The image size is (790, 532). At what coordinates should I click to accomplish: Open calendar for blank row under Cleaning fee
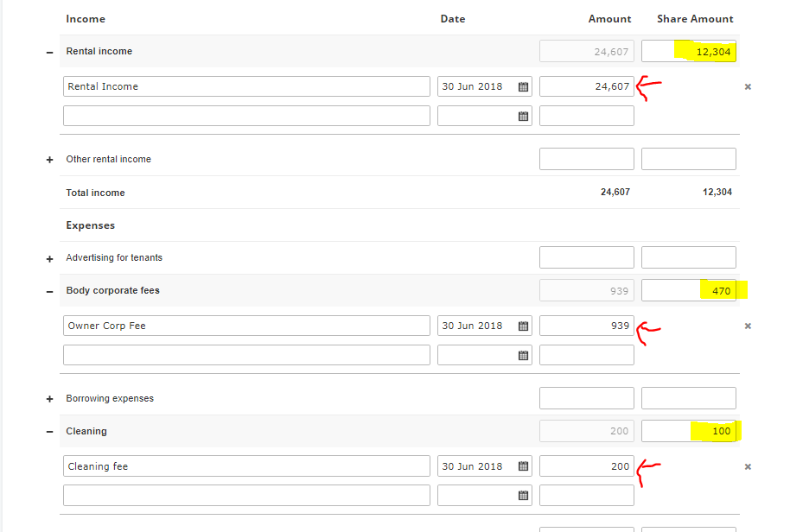coord(524,495)
